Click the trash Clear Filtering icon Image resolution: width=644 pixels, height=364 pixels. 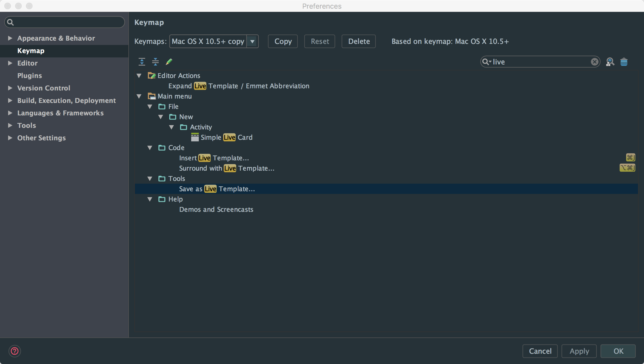click(624, 62)
